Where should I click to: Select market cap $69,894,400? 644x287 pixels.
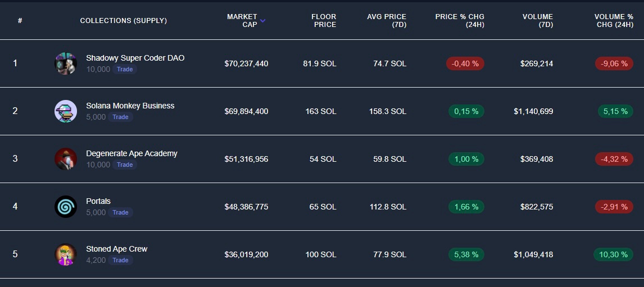pyautogui.click(x=247, y=111)
